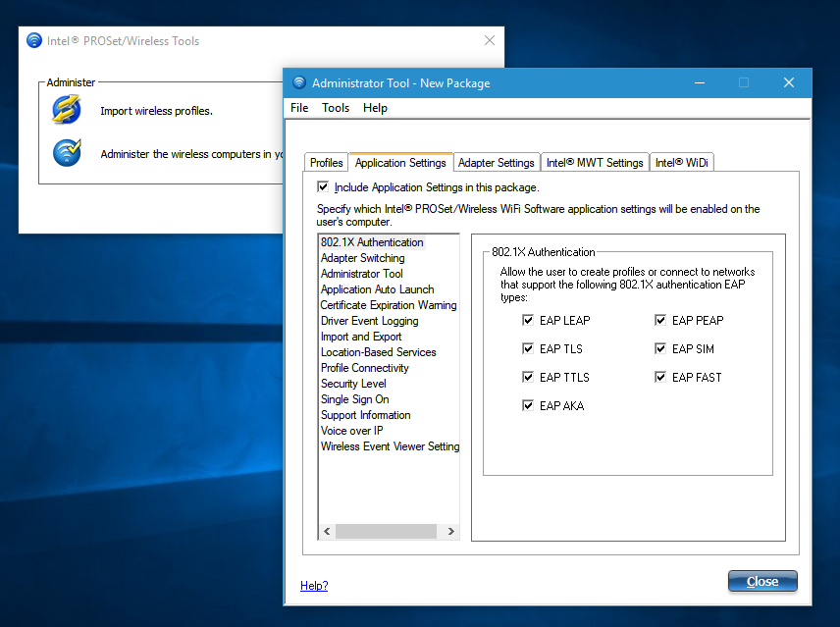Select Administrator Tool in settings list
The width and height of the screenshot is (840, 627).
361,274
